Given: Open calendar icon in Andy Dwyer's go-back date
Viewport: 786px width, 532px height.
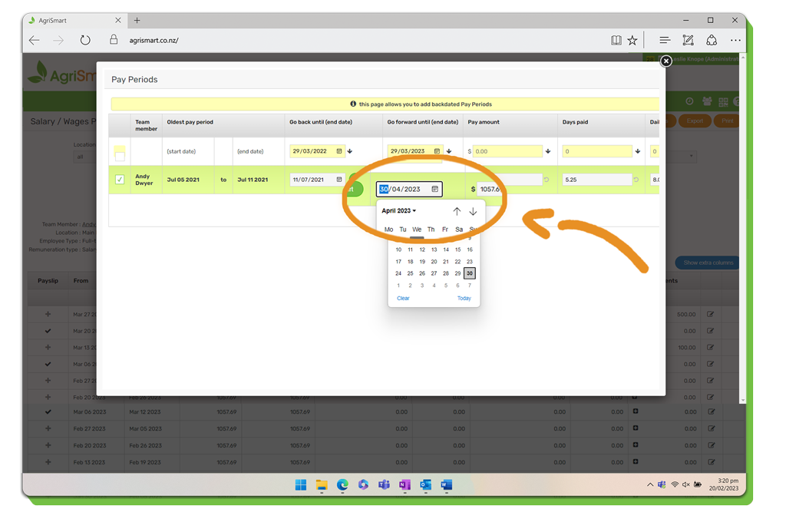Looking at the screenshot, I should pyautogui.click(x=339, y=180).
